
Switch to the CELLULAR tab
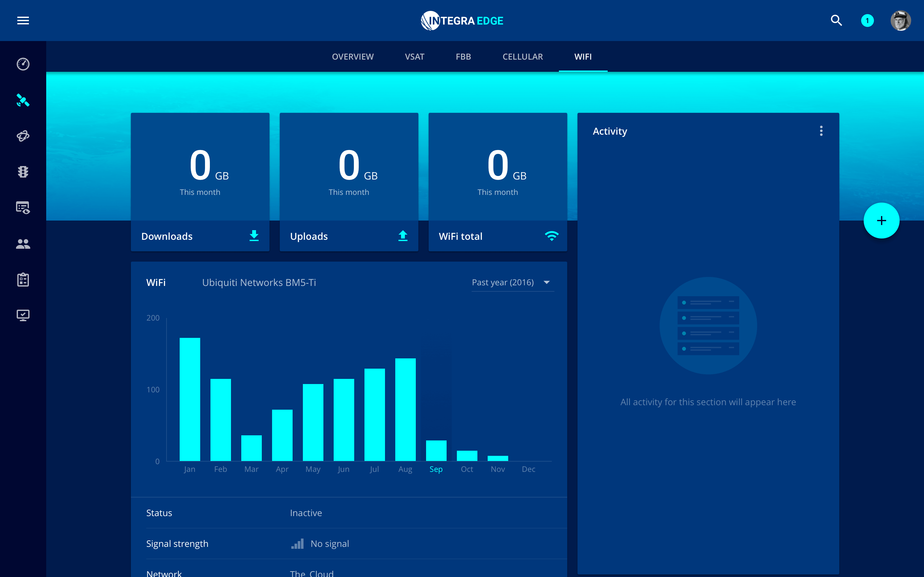click(x=522, y=57)
